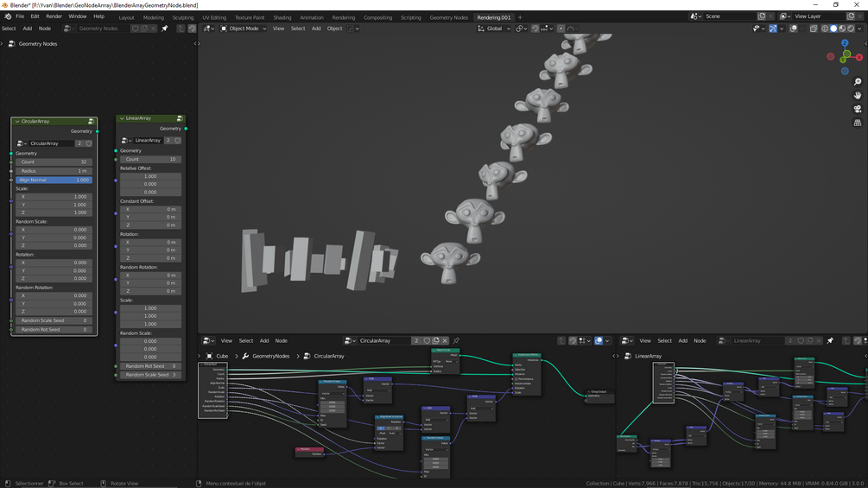Click the CircularArray node tree name field
The image size is (868, 488).
[x=384, y=341]
